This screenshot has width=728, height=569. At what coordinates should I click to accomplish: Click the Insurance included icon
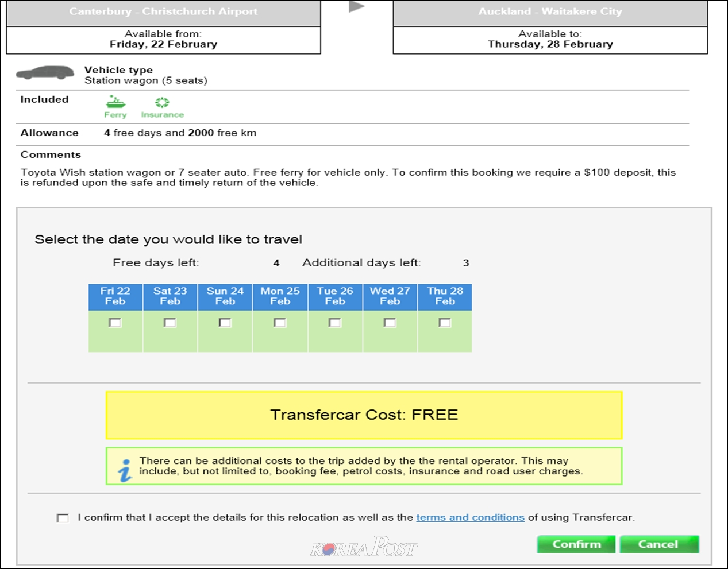pyautogui.click(x=162, y=103)
